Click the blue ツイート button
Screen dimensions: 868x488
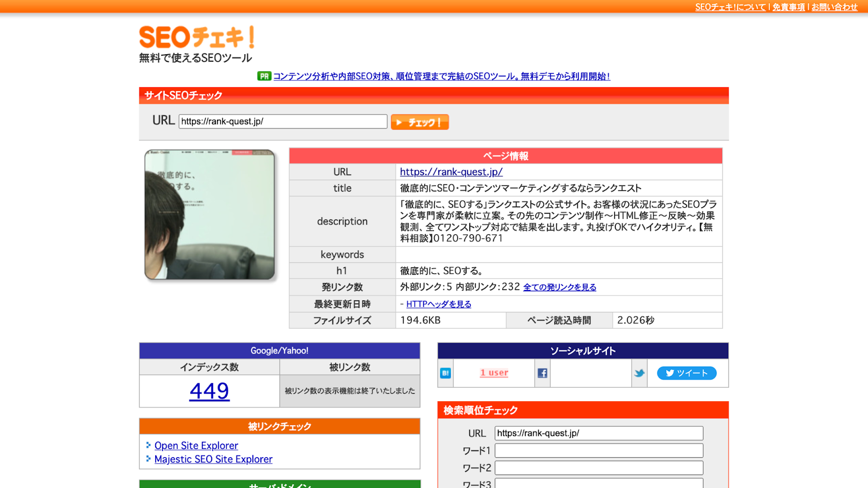(687, 373)
